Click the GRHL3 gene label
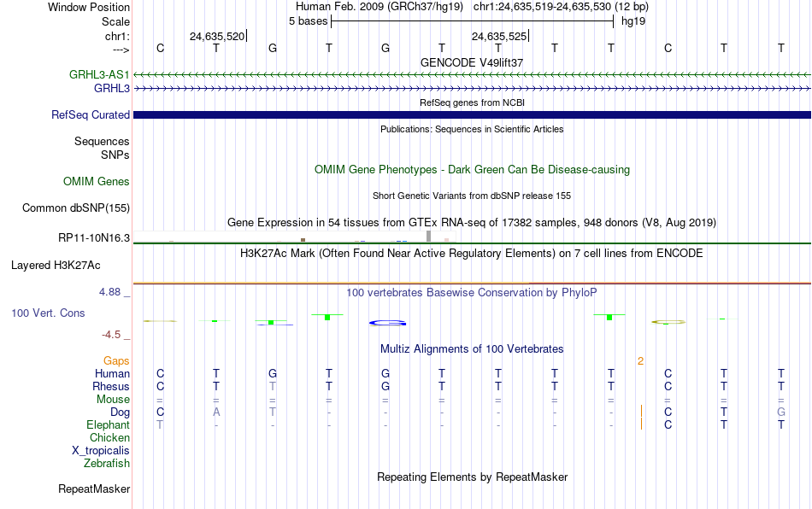The image size is (812, 509). [x=111, y=89]
